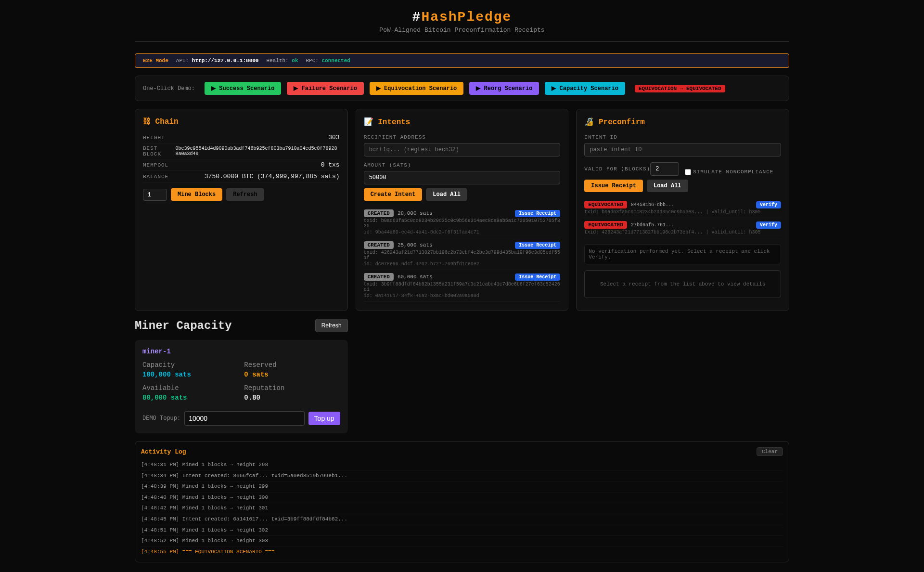
Task: Refresh the Chain panel
Action: 245,195
